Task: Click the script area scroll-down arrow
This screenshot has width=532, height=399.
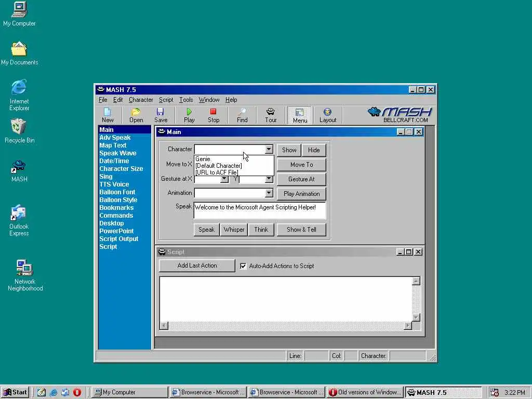Action: point(416,317)
